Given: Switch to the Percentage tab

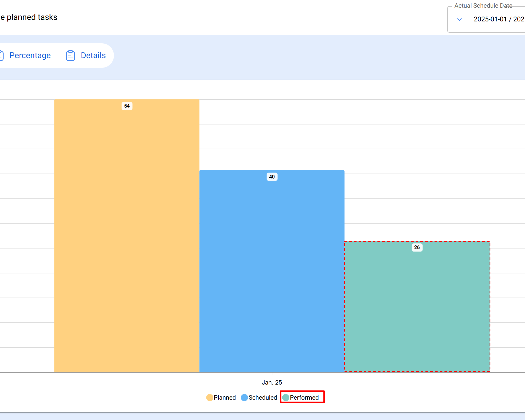Looking at the screenshot, I should (x=30, y=56).
